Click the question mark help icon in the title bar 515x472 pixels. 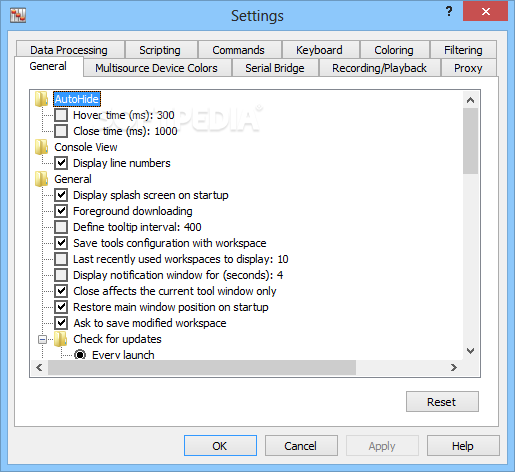(x=449, y=11)
